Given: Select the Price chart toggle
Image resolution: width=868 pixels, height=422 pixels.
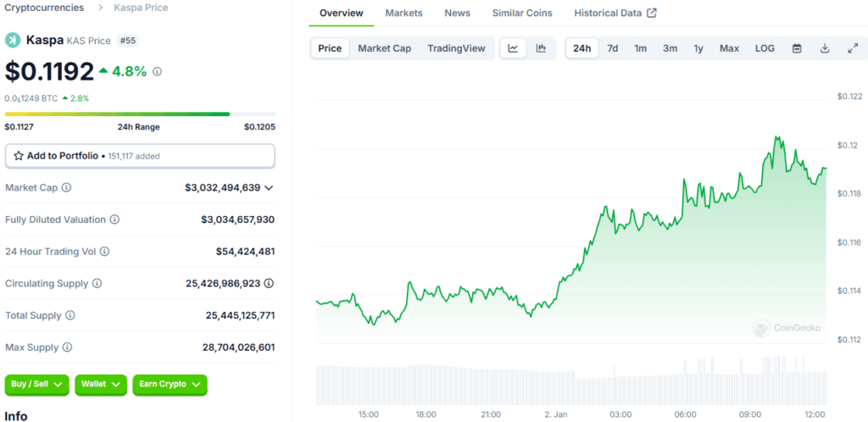Looking at the screenshot, I should [x=330, y=48].
